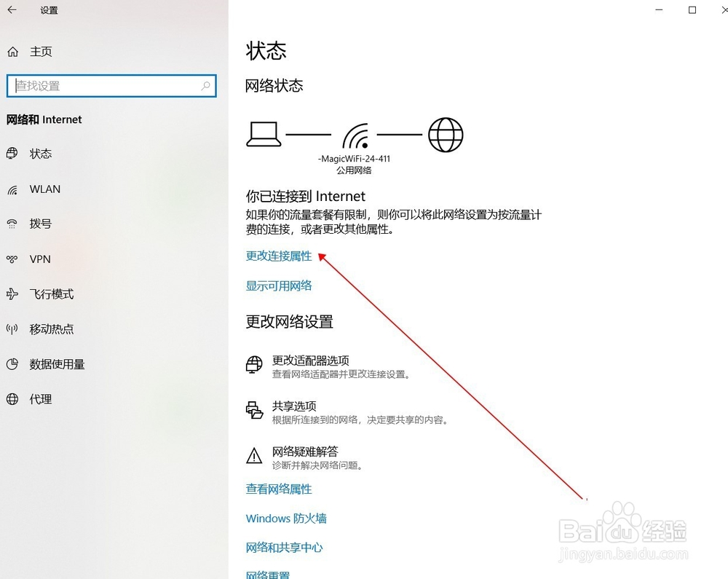
Task: Select the 拨号 (Dial-up) sidebar icon
Action: coord(41,224)
